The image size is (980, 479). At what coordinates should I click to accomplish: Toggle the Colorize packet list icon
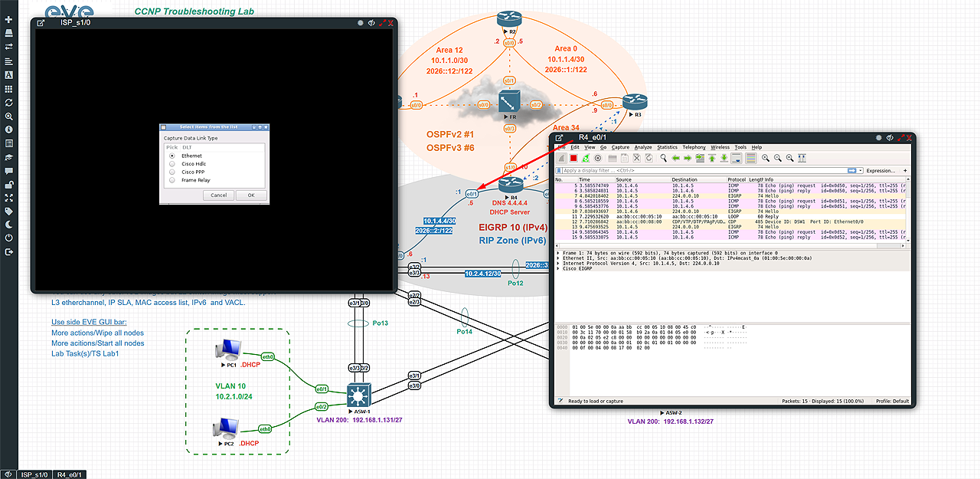[x=750, y=158]
